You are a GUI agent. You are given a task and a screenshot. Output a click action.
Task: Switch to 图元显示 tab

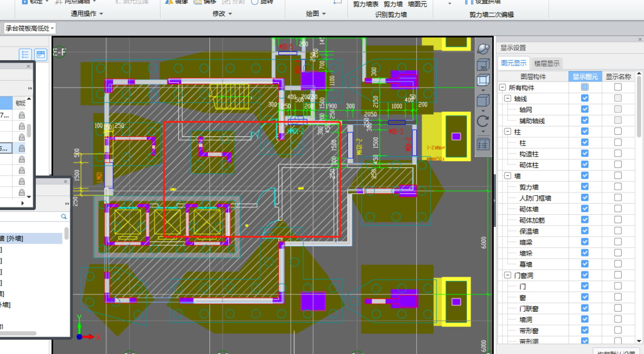click(513, 63)
